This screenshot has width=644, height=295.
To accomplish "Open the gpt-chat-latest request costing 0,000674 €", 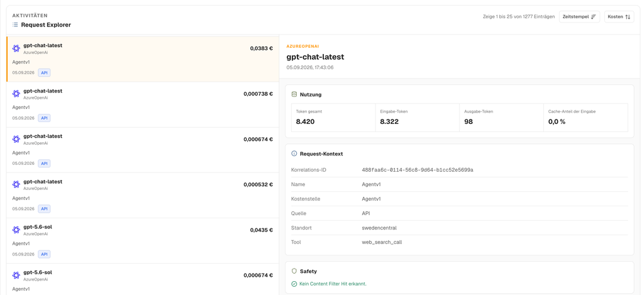I will click(x=143, y=150).
